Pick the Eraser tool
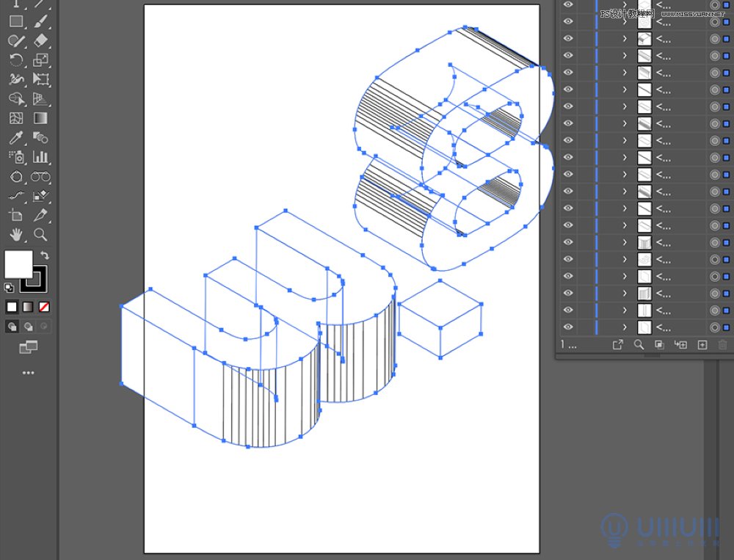This screenshot has height=560, width=734. pyautogui.click(x=41, y=40)
